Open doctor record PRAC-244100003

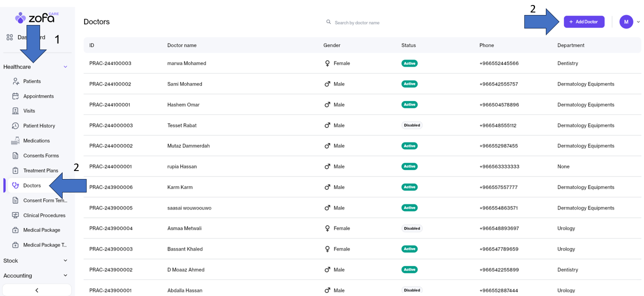(x=110, y=63)
